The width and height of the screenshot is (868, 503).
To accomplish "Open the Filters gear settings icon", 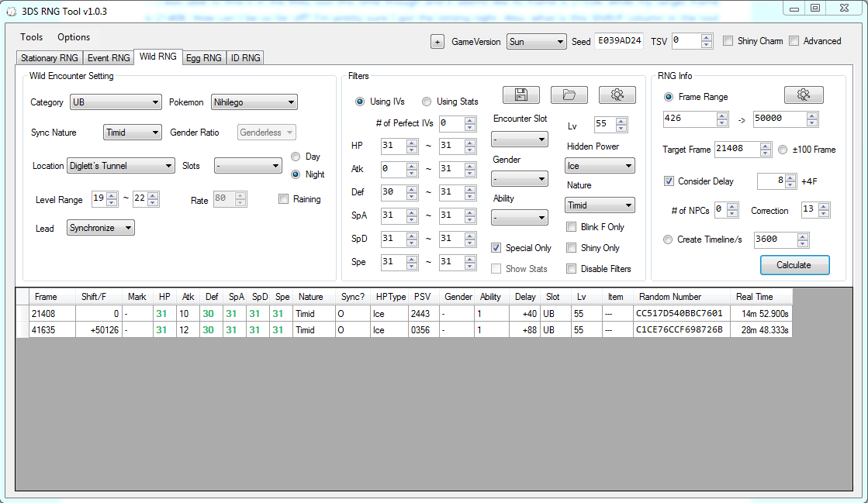I will [617, 95].
